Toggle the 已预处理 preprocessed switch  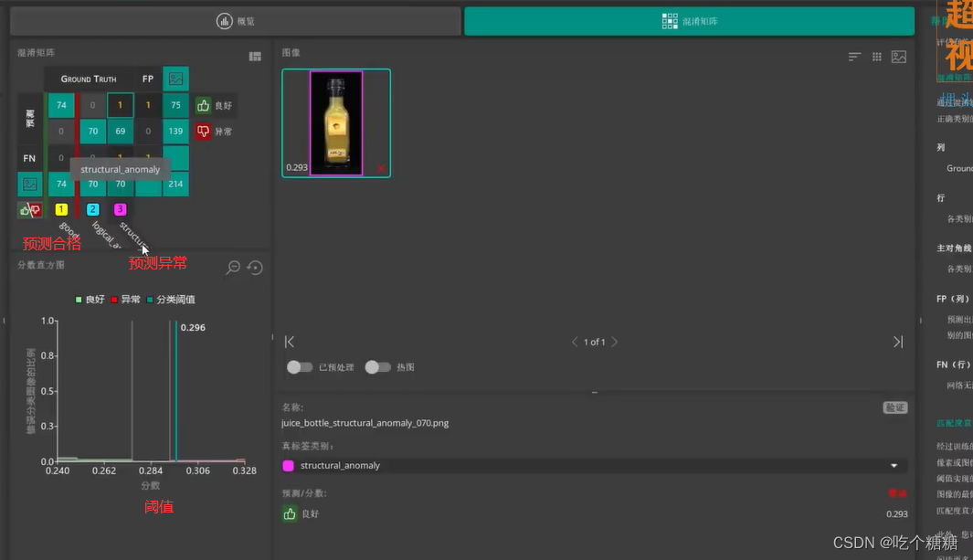[300, 367]
